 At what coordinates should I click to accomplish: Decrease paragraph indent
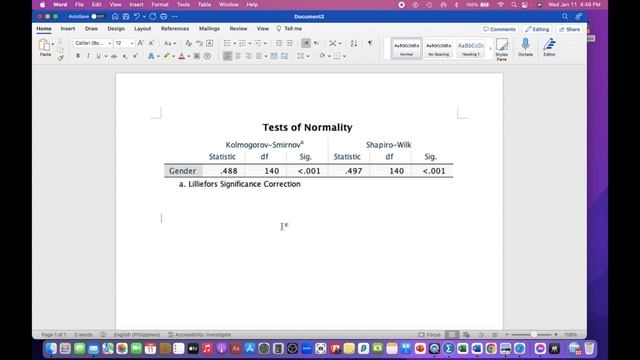coord(279,43)
